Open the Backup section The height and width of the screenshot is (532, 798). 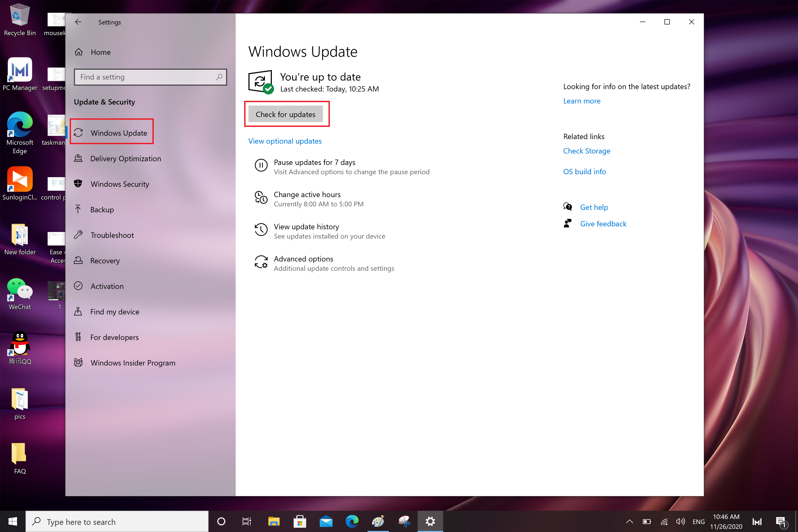pos(102,210)
